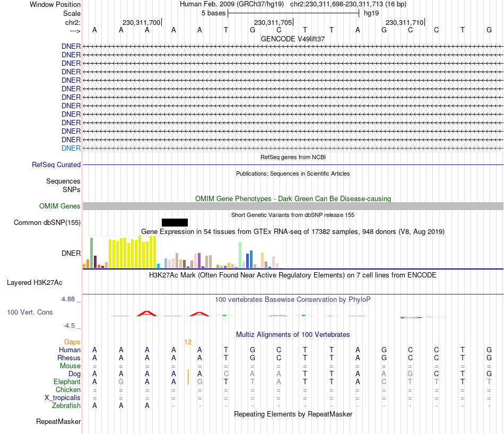Select the Rhesus alignment row label

point(69,358)
